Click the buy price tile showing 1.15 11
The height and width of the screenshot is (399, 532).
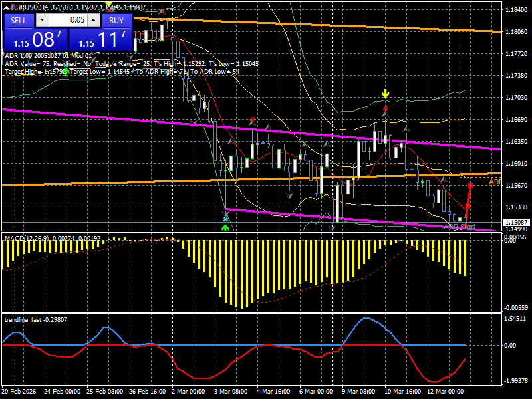[x=100, y=39]
